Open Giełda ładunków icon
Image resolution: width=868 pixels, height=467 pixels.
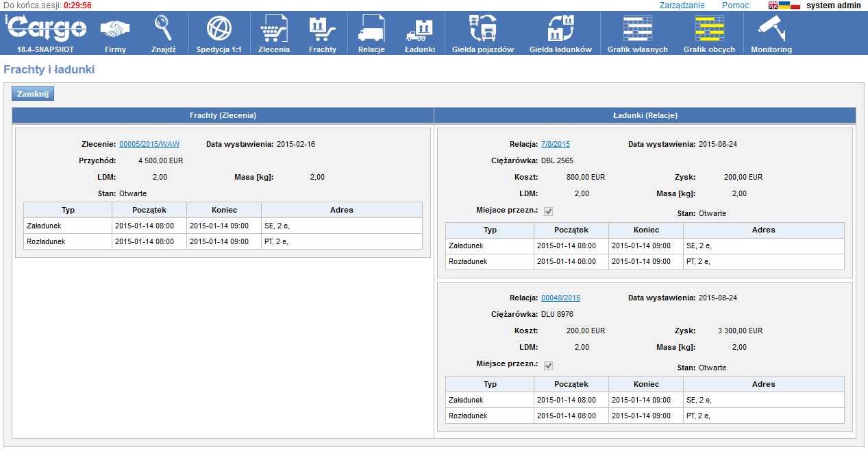560,29
